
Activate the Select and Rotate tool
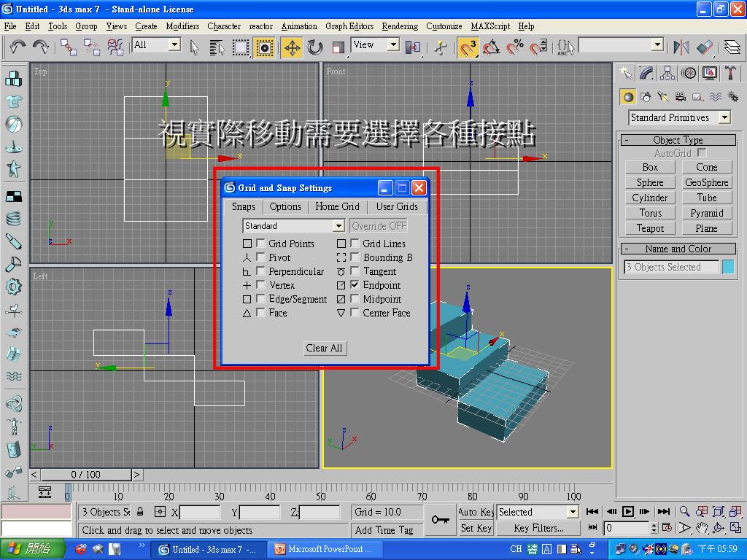(315, 47)
